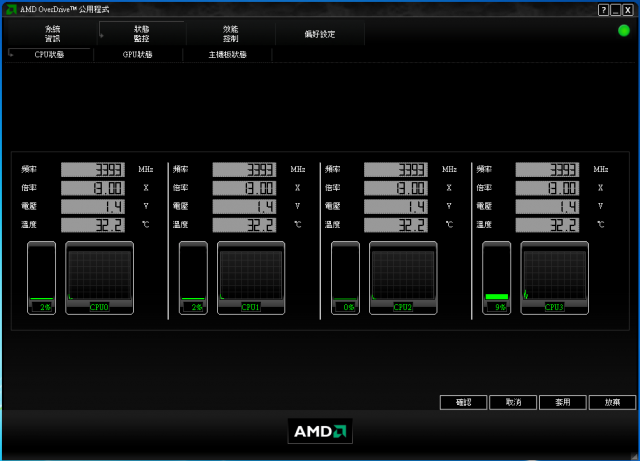The height and width of the screenshot is (461, 640).
Task: Minimize the AMD OverDrive window
Action: coord(616,10)
